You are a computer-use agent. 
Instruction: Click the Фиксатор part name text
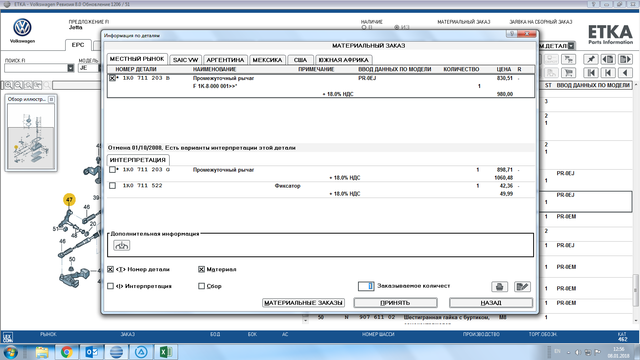287,186
